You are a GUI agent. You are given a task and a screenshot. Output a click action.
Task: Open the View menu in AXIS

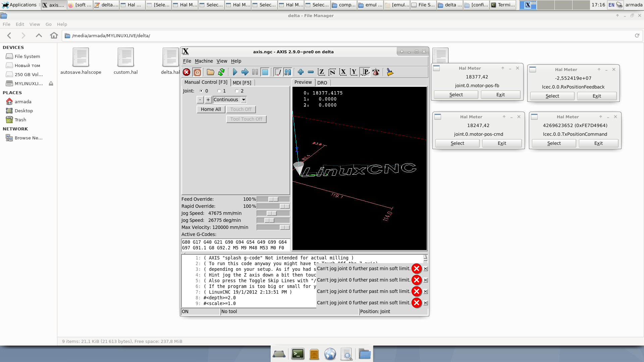(222, 61)
